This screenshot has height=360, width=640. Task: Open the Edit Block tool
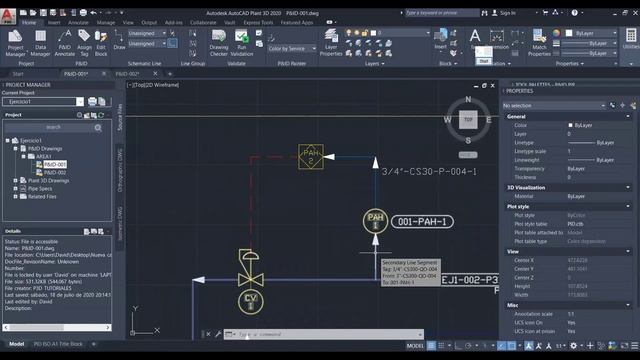click(101, 43)
